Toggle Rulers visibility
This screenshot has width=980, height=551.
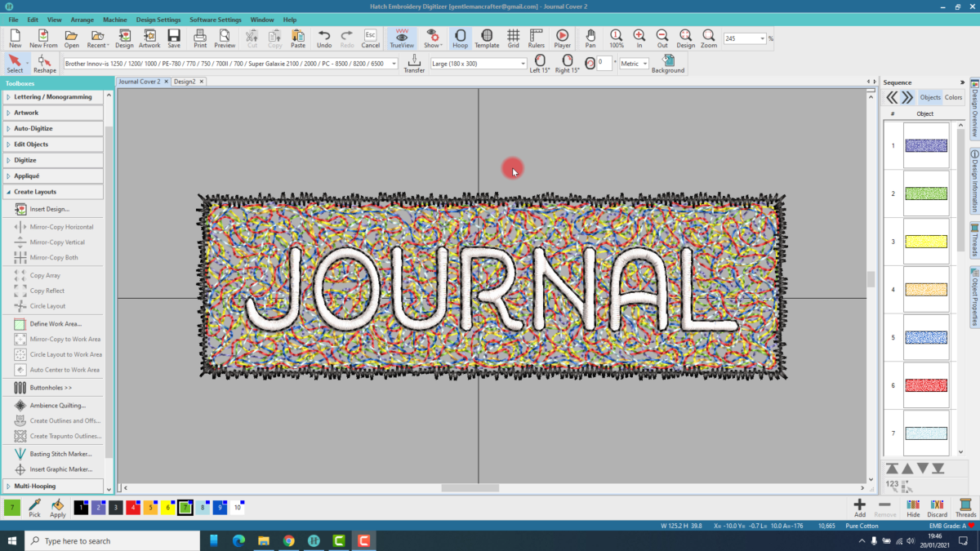pyautogui.click(x=537, y=38)
